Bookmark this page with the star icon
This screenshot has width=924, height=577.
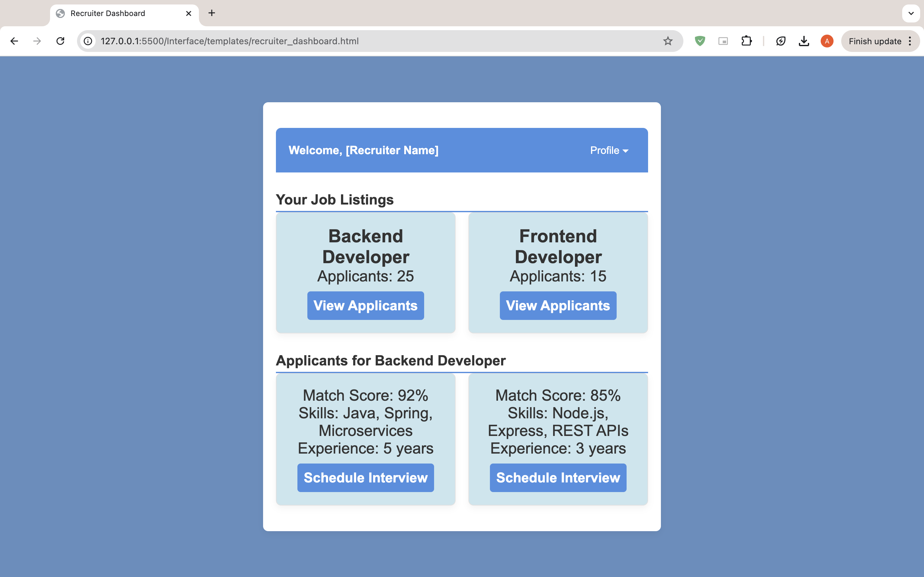pos(667,41)
